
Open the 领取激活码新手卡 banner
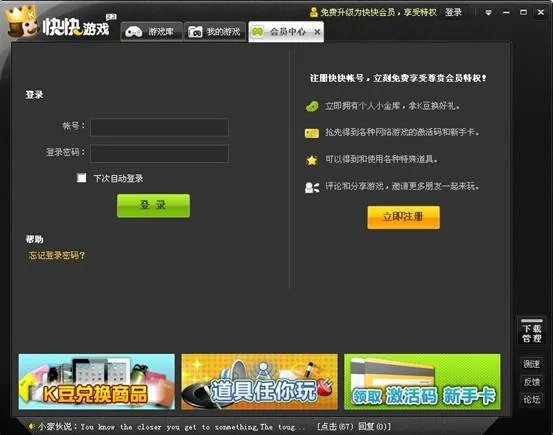click(x=422, y=382)
